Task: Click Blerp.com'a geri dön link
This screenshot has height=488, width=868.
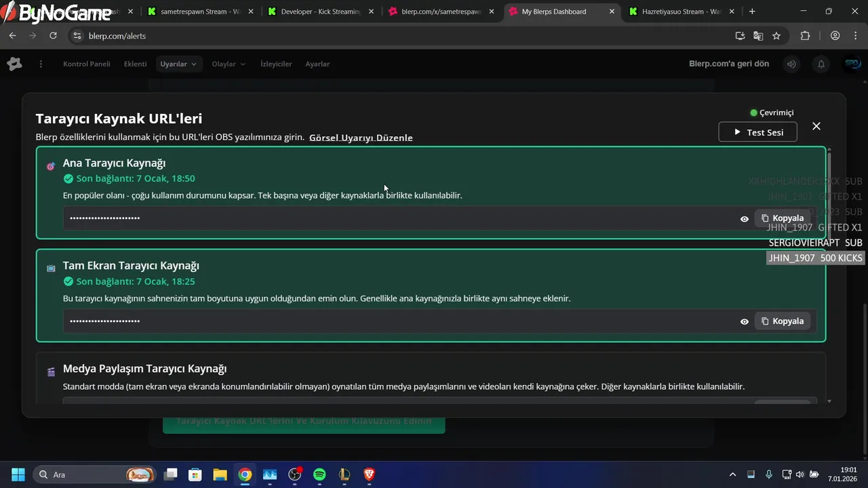Action: click(729, 64)
